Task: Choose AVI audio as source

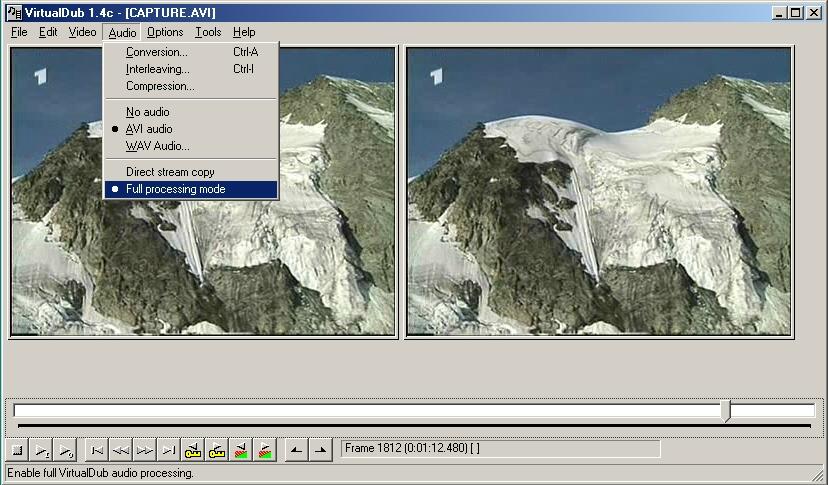Action: coord(149,129)
